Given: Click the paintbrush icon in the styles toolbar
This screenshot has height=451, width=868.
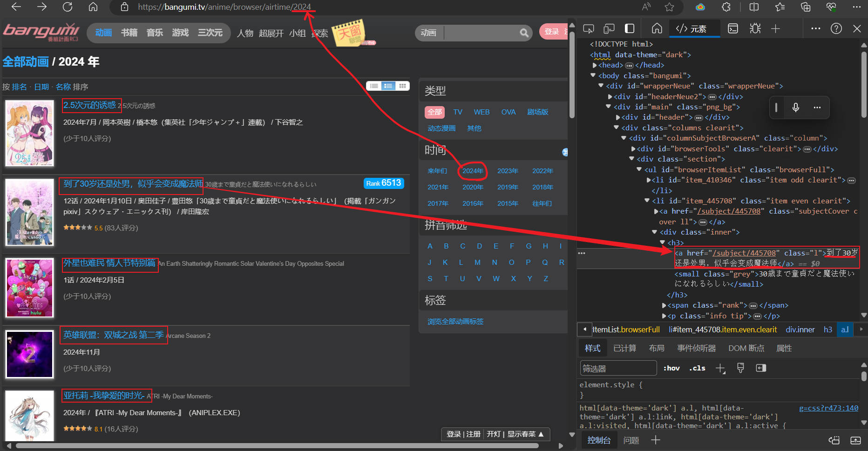Looking at the screenshot, I should pyautogui.click(x=740, y=368).
